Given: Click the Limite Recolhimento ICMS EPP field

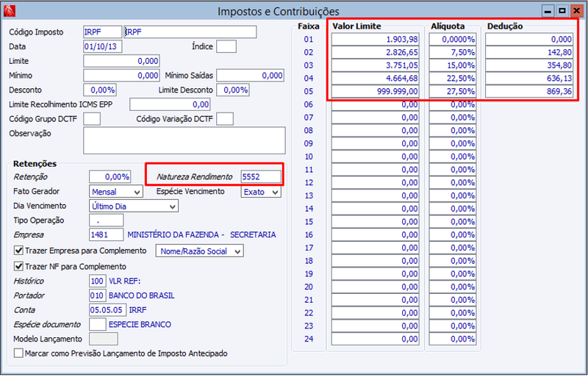Looking at the screenshot, I should coord(170,104).
